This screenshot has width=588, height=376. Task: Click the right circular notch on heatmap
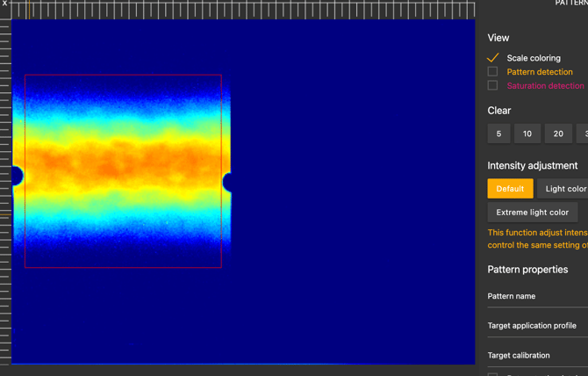[x=227, y=183]
